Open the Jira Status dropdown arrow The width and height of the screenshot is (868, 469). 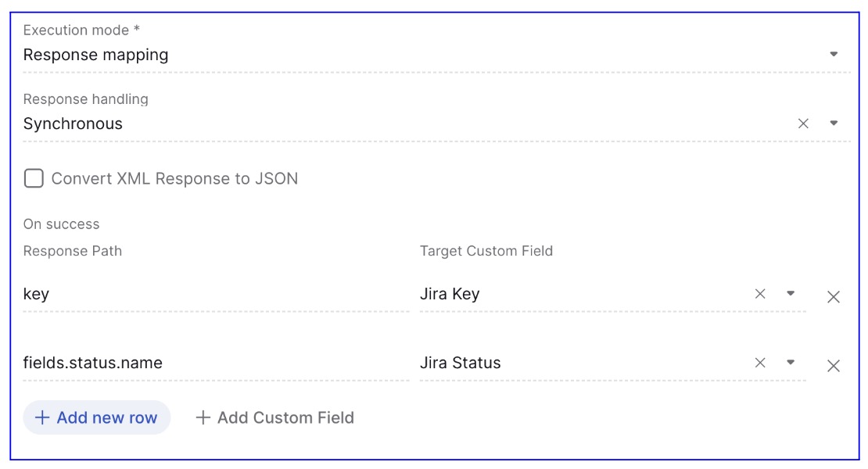(x=791, y=363)
